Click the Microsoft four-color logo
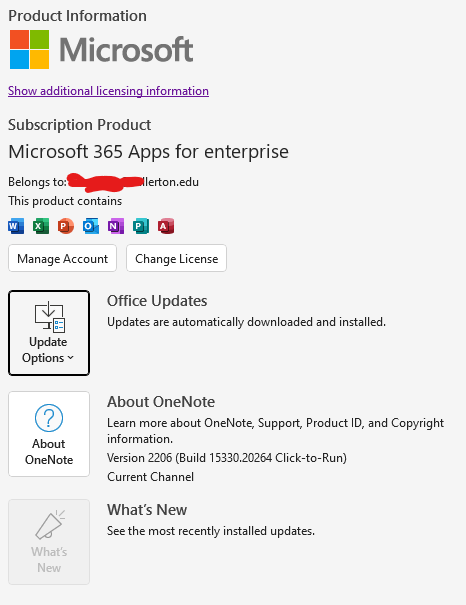 pyautogui.click(x=29, y=49)
